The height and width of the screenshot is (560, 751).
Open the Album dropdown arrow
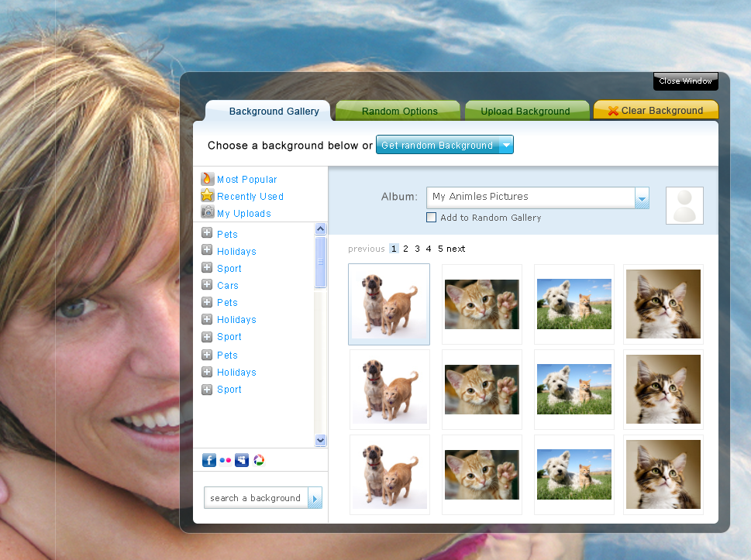point(642,198)
